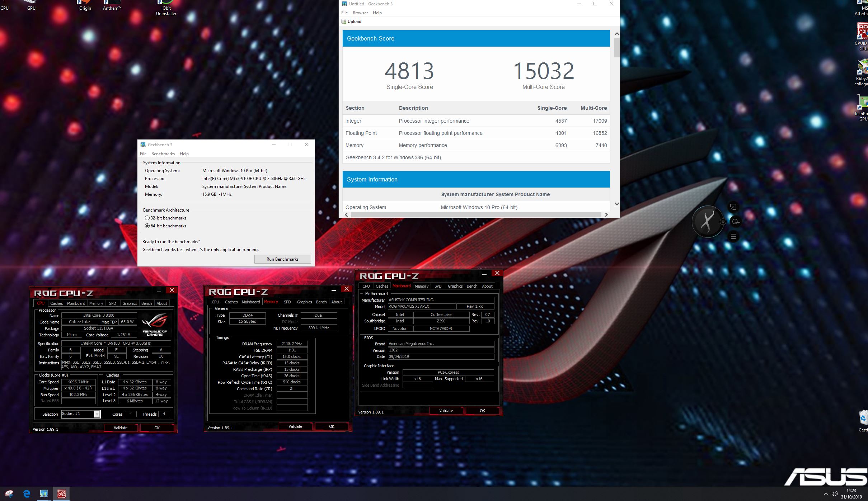
Task: Click the Integer multi-core value 17009
Action: point(600,121)
